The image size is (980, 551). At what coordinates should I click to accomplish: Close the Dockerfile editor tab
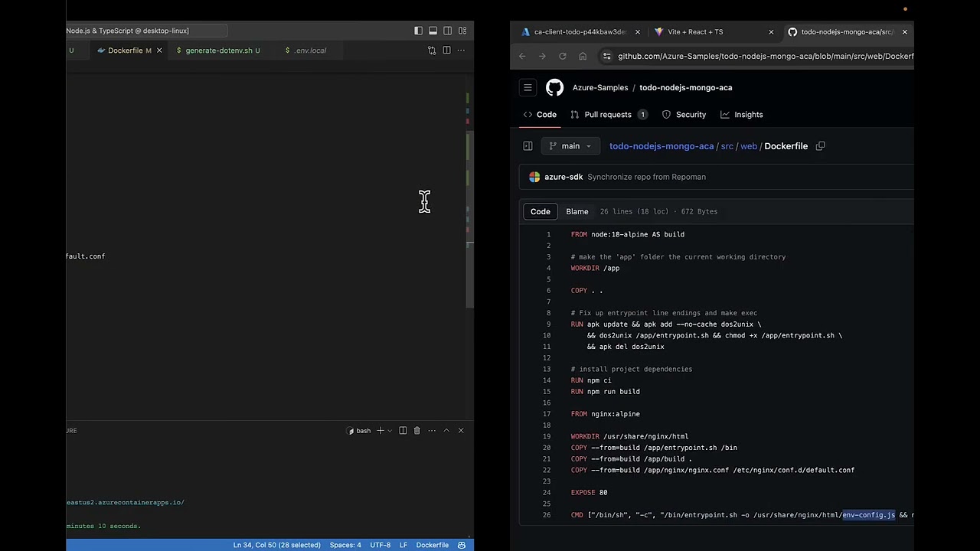click(159, 51)
